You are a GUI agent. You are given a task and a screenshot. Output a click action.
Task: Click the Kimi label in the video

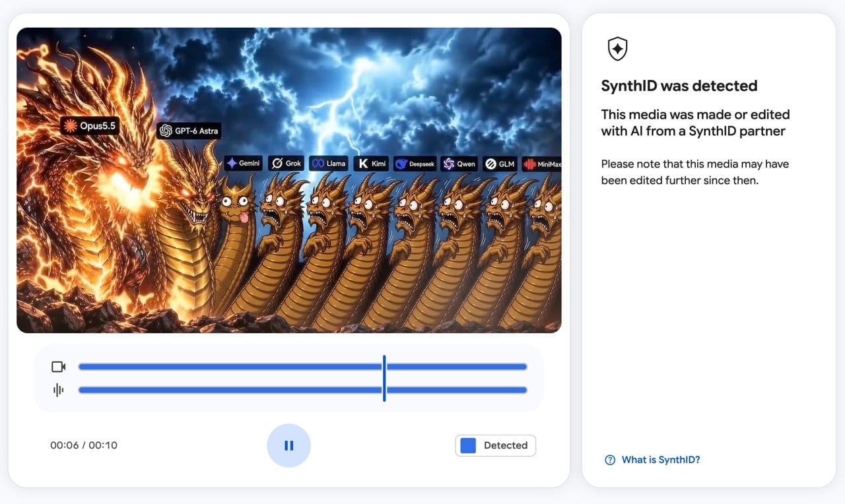(371, 163)
